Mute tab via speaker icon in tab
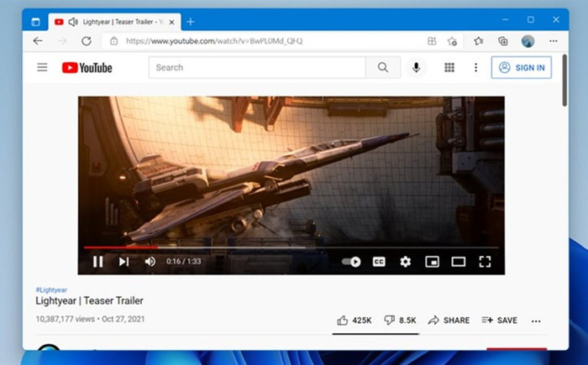This screenshot has height=365, width=588. pos(73,22)
